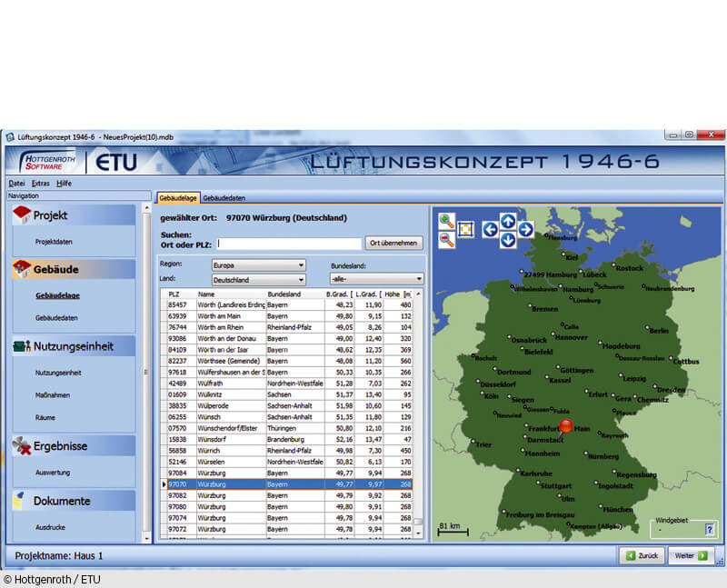Select row 63939 Wörth am Main

286,315
